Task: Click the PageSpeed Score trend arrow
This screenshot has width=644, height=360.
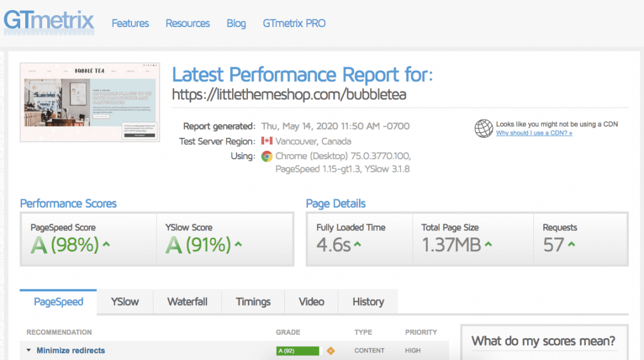Action: [x=106, y=244]
